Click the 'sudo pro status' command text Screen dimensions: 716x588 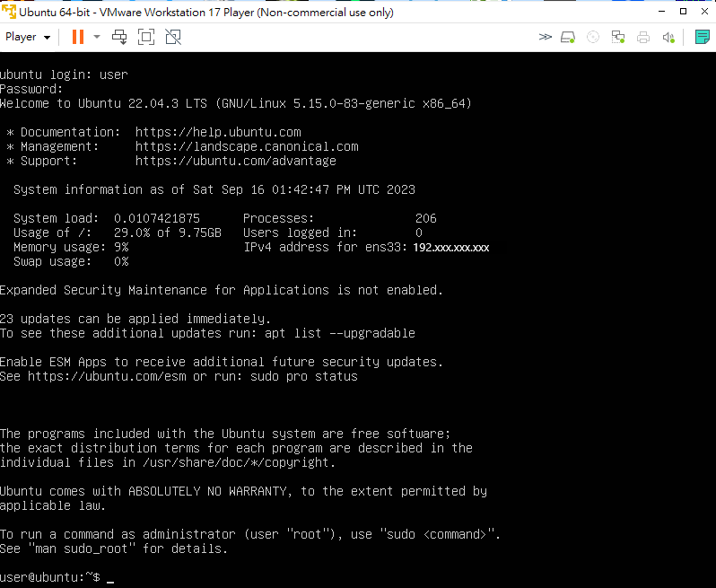(x=304, y=376)
